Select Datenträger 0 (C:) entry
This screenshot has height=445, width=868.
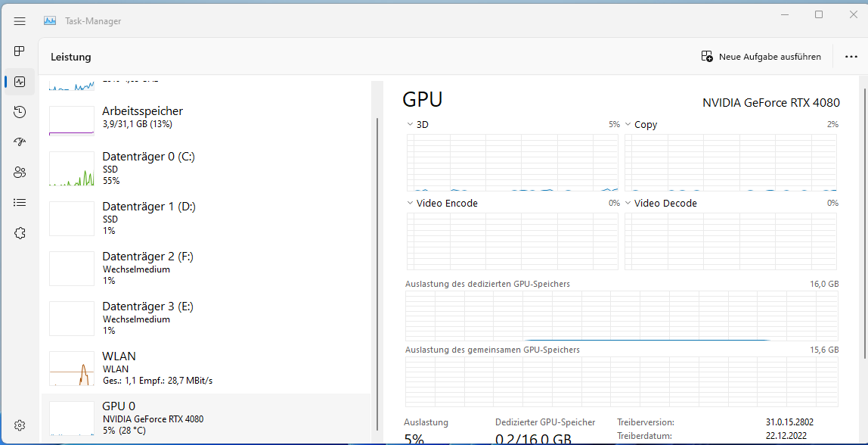coord(206,169)
